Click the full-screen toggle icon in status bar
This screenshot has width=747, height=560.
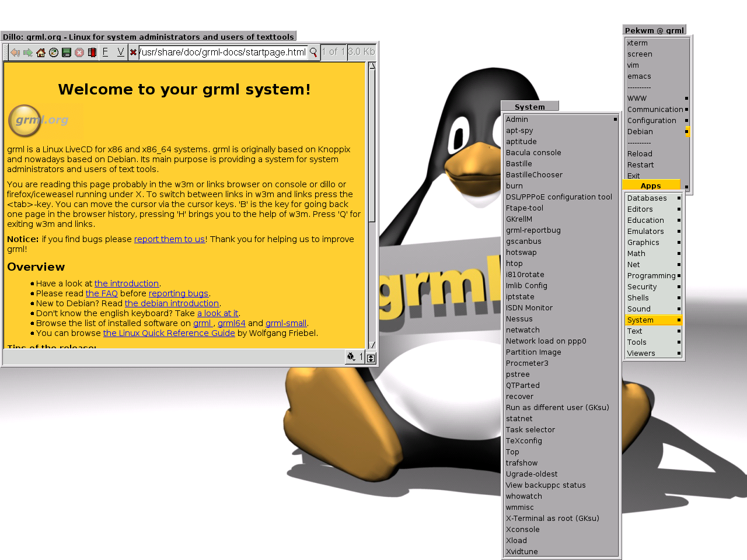(x=371, y=358)
